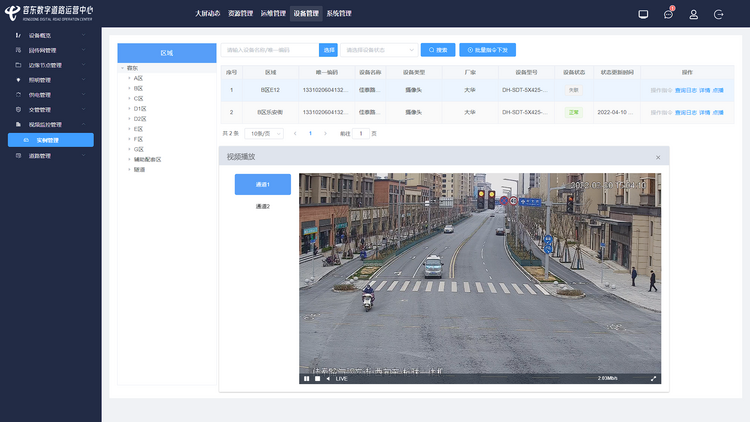Enter fullscreen video mode

(x=654, y=378)
